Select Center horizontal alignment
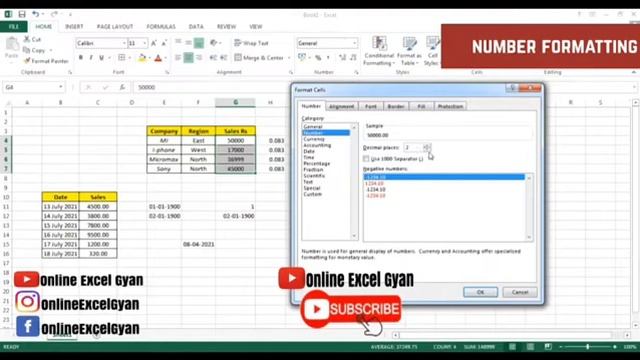Image resolution: width=640 pixels, height=360 pixels. coord(188,58)
